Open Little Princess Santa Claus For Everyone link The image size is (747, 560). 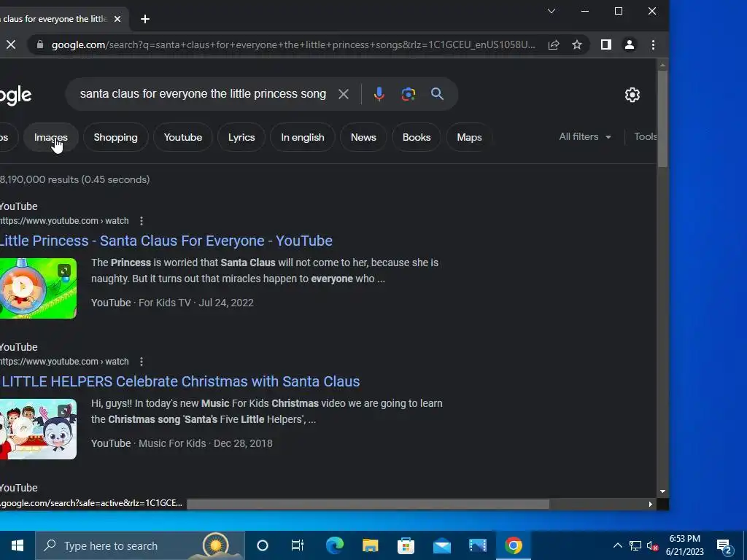tap(166, 241)
